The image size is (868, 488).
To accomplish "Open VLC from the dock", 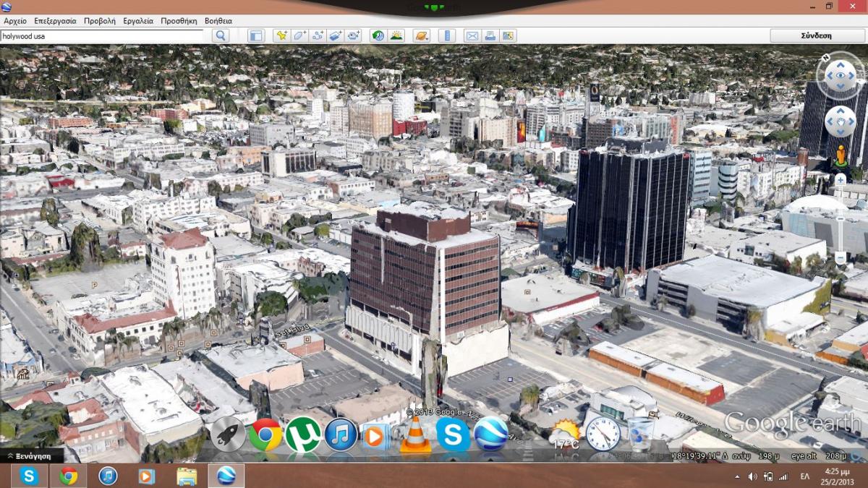I will coord(416,435).
